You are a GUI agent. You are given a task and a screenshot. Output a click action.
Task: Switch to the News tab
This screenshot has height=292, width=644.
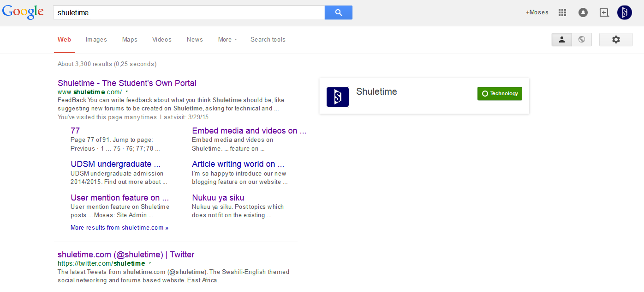click(195, 40)
